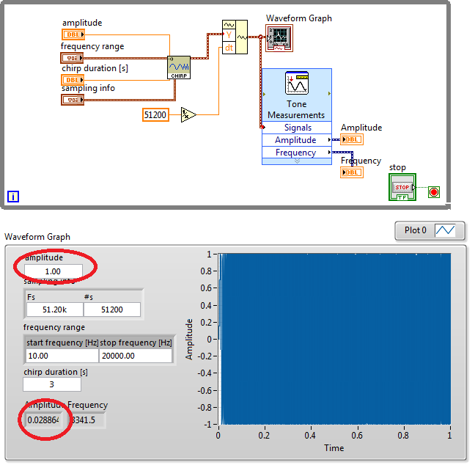Click the Frequency output row arrow

[329, 152]
